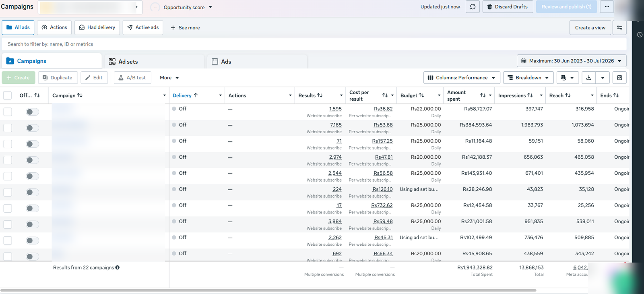This screenshot has width=644, height=294.
Task: Sort by Amount spent arrows
Action: [483, 95]
